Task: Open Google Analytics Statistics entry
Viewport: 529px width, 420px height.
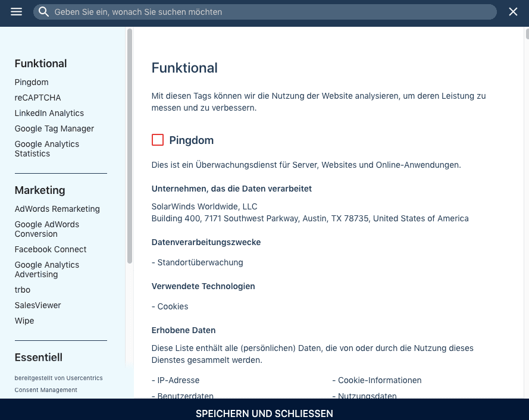Action: (46, 149)
